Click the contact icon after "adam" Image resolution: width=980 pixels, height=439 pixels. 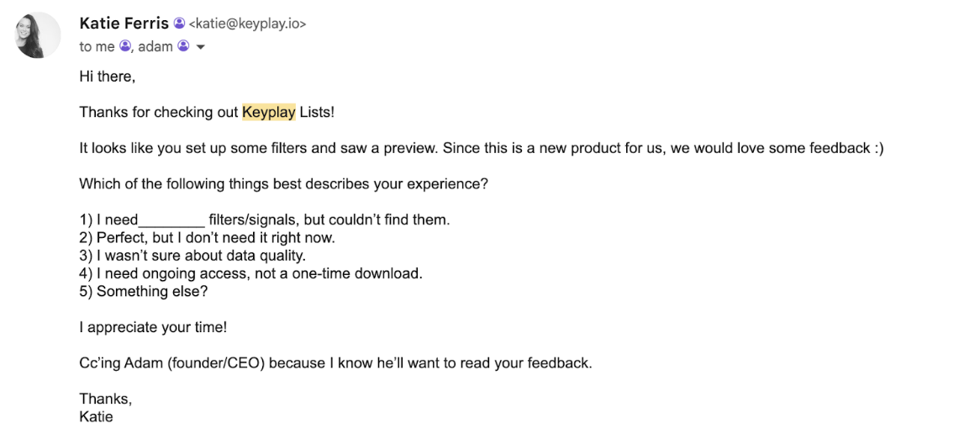[183, 47]
